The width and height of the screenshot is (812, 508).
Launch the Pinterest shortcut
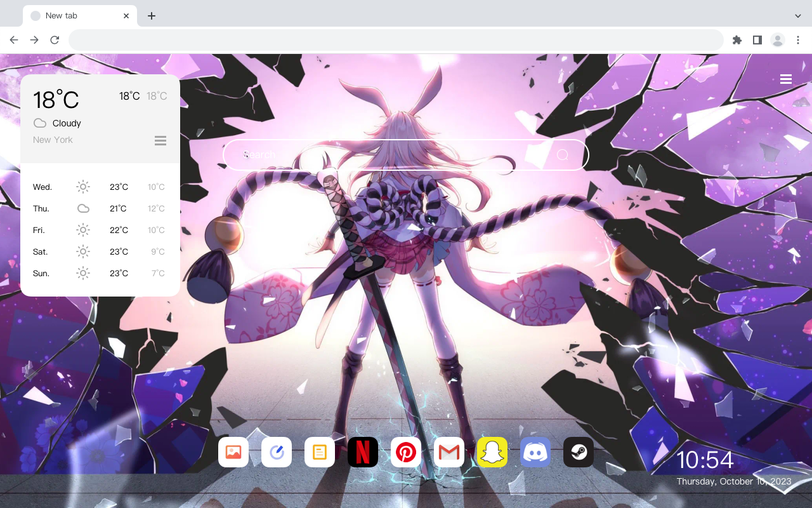(x=406, y=452)
